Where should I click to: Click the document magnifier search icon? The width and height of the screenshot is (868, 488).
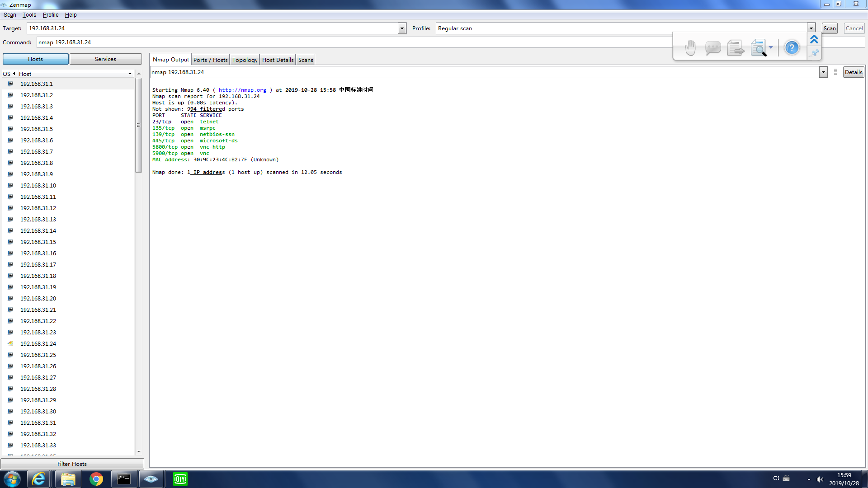click(759, 47)
